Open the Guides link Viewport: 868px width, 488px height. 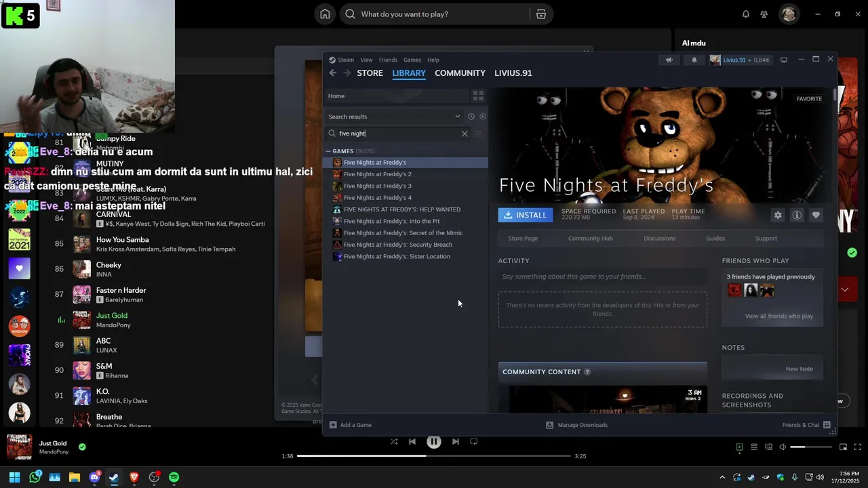pos(715,239)
